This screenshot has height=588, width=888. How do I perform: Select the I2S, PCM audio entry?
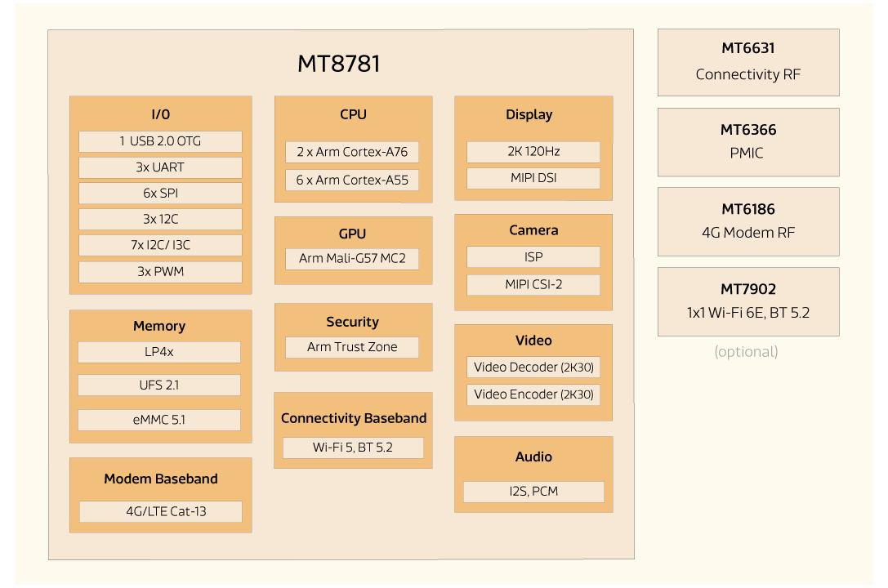[533, 492]
